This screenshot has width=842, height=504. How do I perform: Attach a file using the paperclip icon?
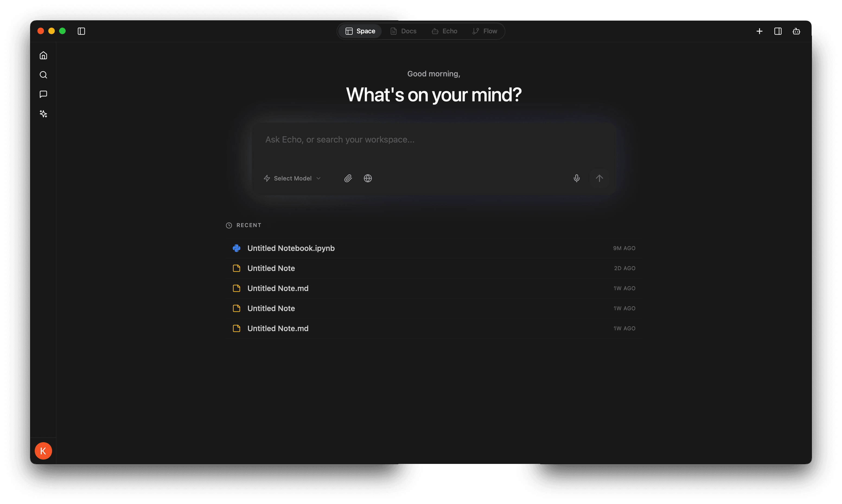pos(348,178)
